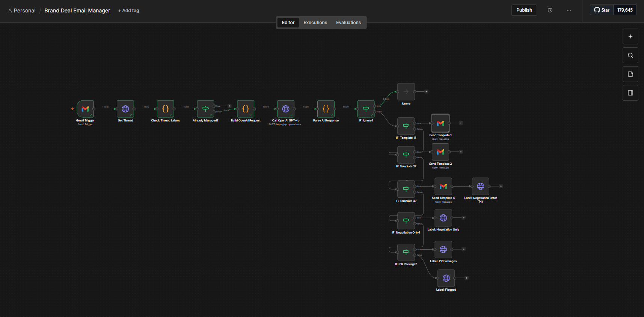Open the workflow history

click(550, 10)
